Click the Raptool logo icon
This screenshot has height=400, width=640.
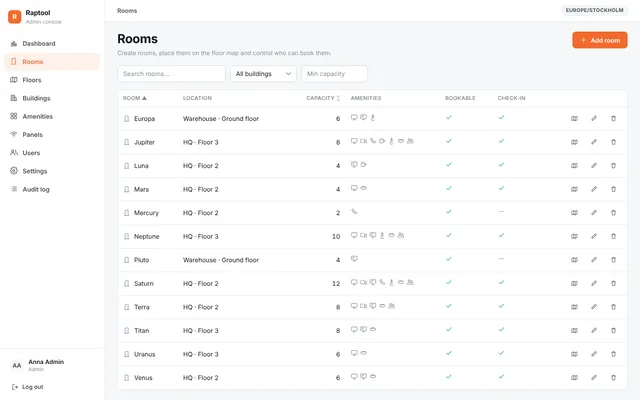pyautogui.click(x=15, y=17)
